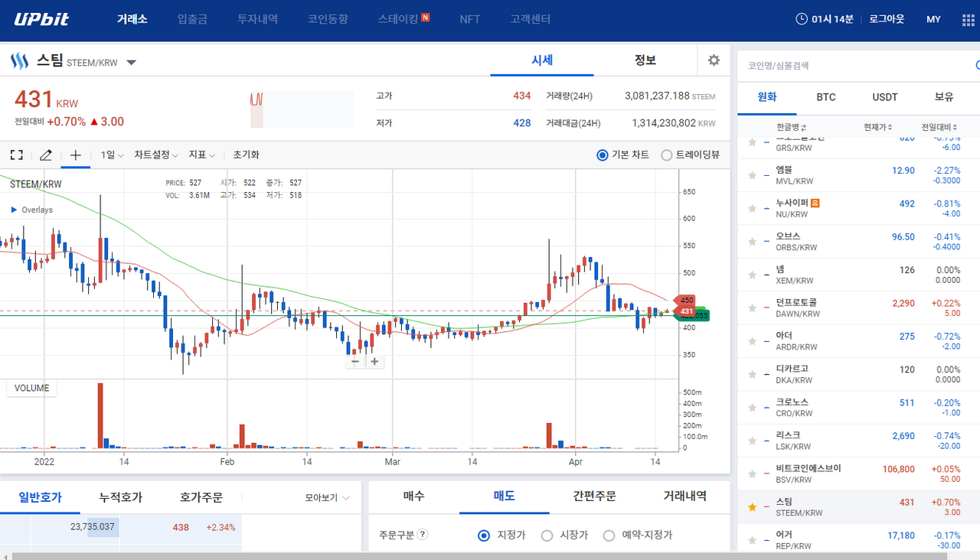
Task: Open the 모아보기 dropdown
Action: [328, 497]
